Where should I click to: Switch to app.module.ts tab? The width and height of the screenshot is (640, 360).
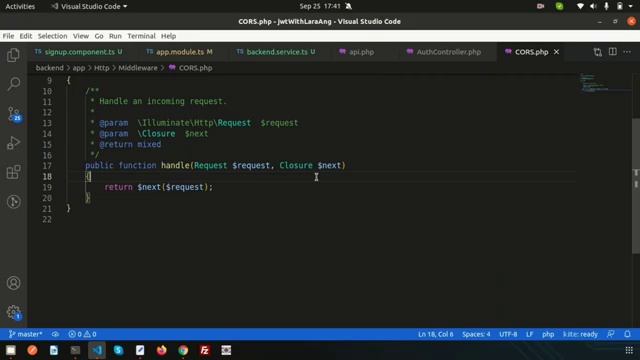[x=184, y=52]
